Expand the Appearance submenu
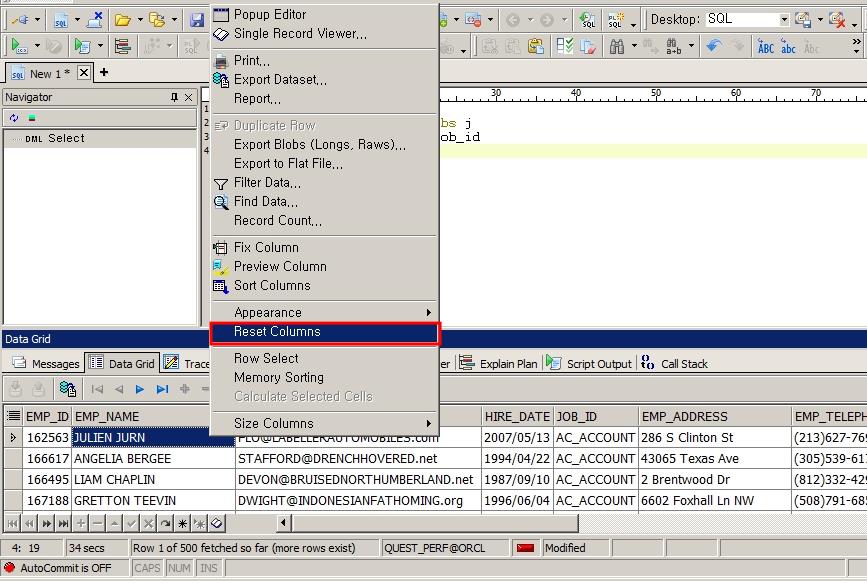867x581 pixels. click(323, 312)
